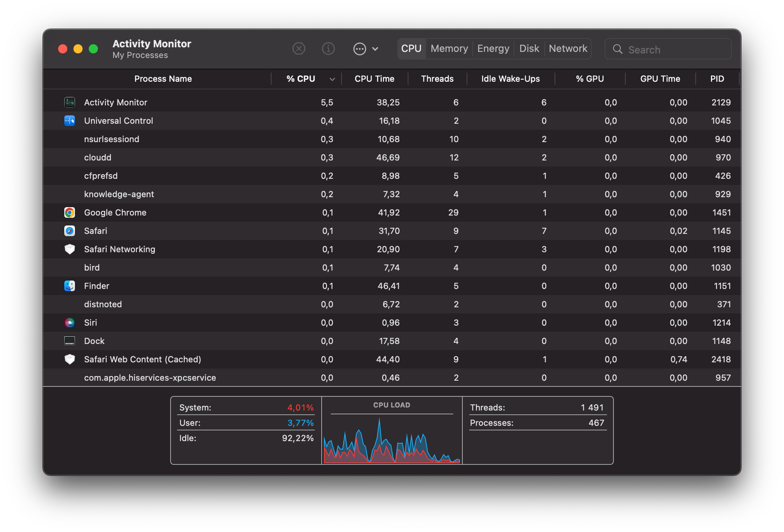Click the stop process (X) toolbar icon

tap(299, 48)
